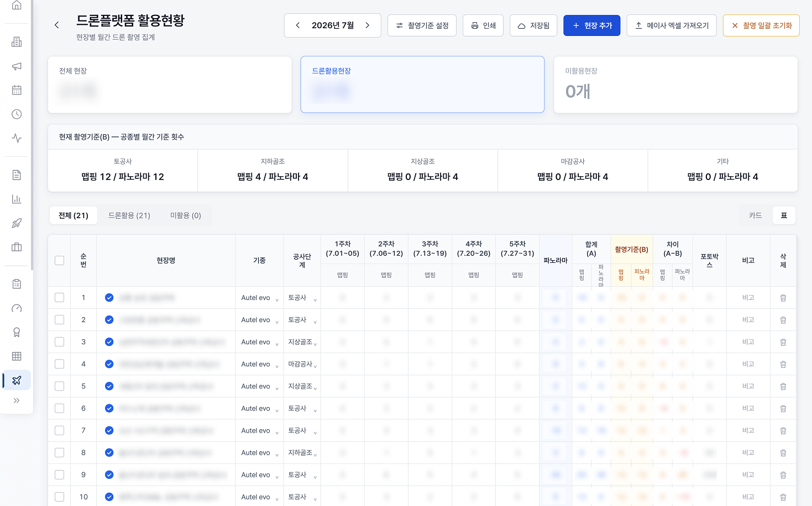Viewport: 812px width, 506px height.
Task: Switch to the 미활용 (0) tab
Action: point(186,215)
